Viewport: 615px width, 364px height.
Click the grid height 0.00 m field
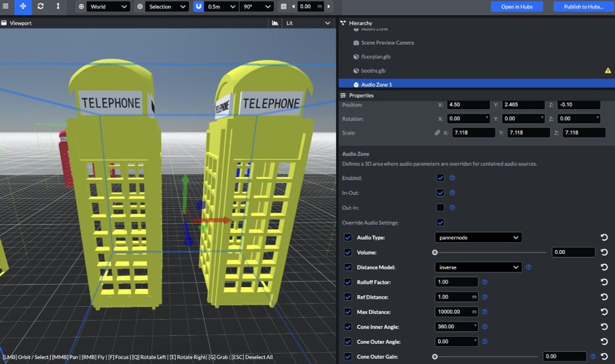(x=311, y=7)
